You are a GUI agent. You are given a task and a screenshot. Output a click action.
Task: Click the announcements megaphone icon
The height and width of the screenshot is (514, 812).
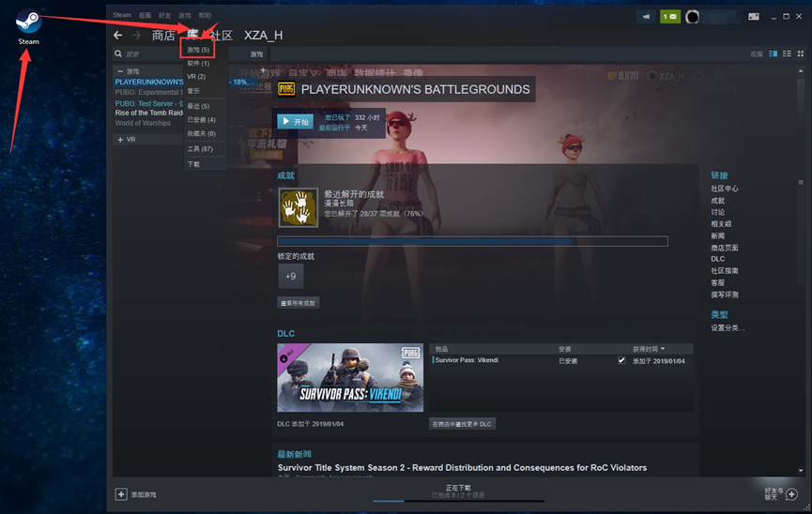click(646, 17)
